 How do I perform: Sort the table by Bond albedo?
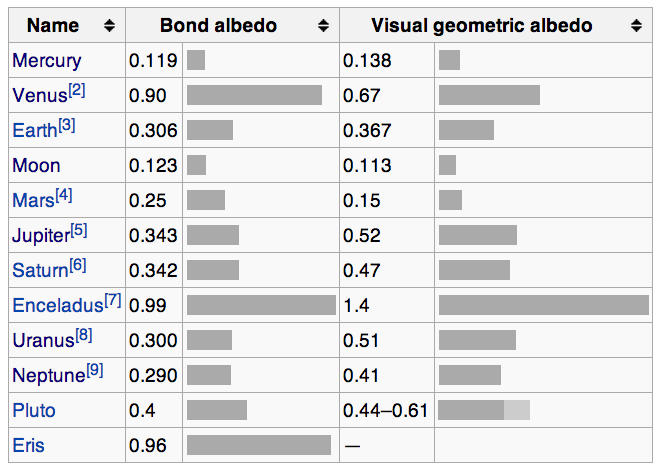(323, 25)
